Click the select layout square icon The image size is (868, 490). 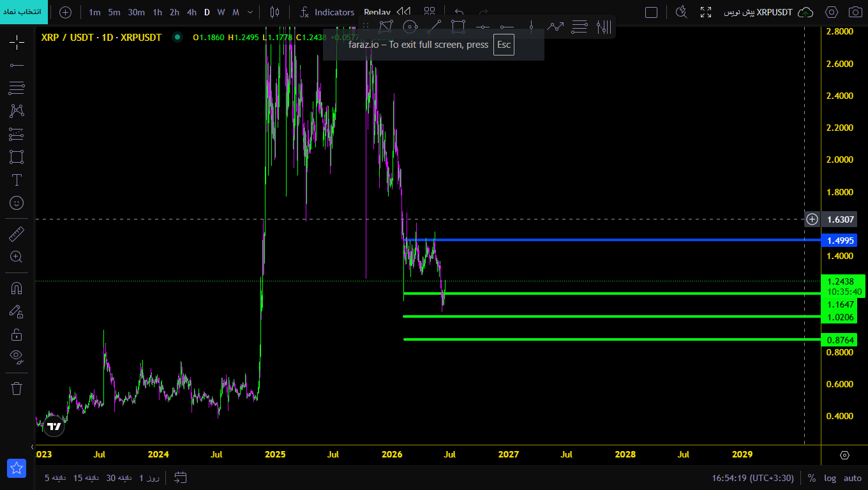click(x=651, y=12)
